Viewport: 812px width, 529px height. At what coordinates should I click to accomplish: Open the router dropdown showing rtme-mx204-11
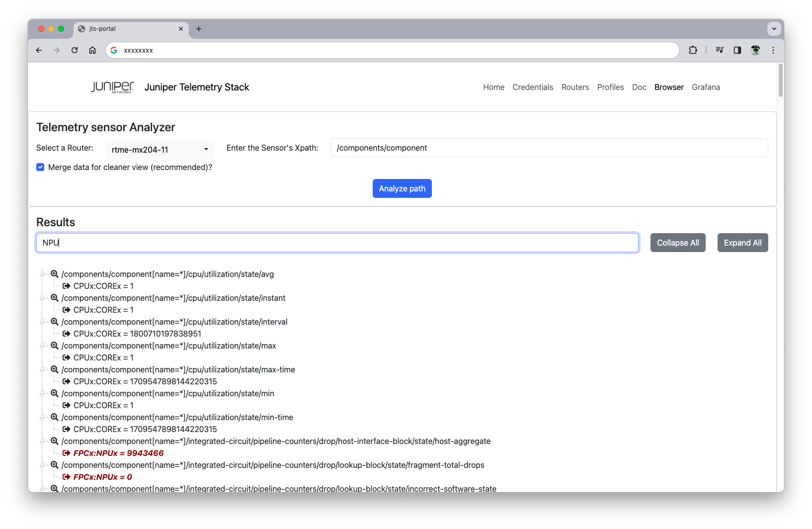[x=160, y=150]
